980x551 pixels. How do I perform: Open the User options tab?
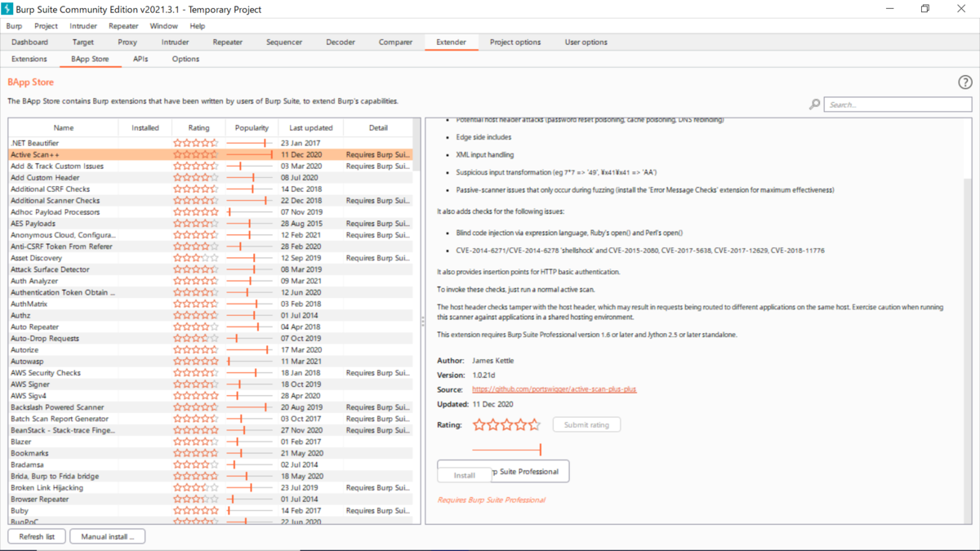click(x=586, y=42)
